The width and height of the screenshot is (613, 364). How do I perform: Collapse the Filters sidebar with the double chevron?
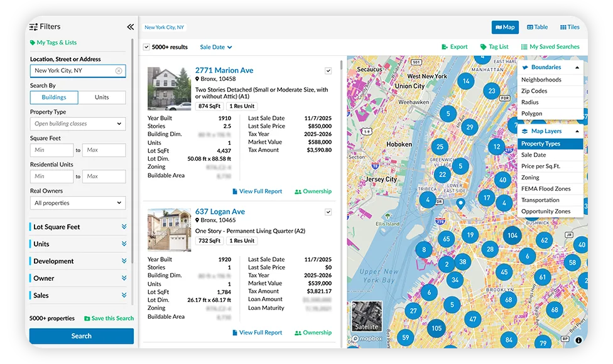tap(130, 26)
